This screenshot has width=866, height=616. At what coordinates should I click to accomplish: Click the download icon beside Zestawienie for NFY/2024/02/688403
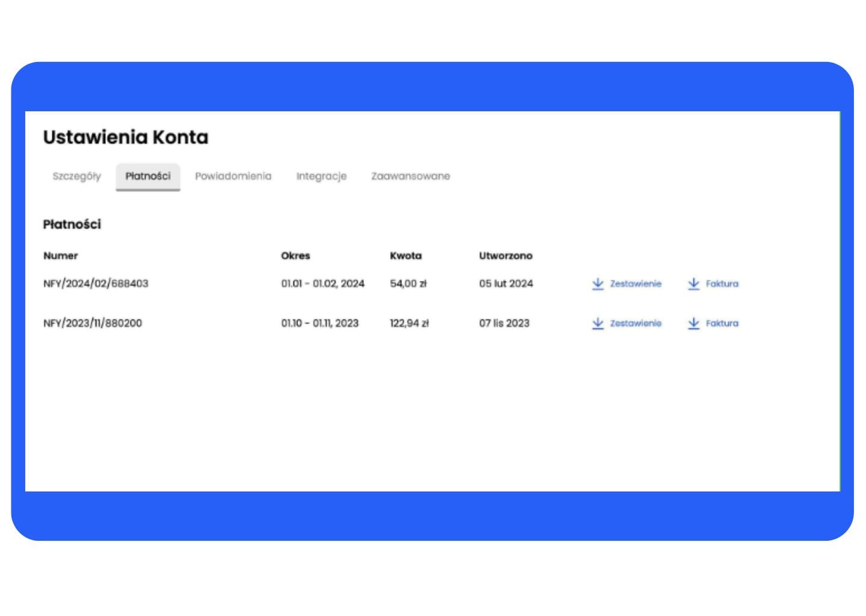tap(597, 284)
